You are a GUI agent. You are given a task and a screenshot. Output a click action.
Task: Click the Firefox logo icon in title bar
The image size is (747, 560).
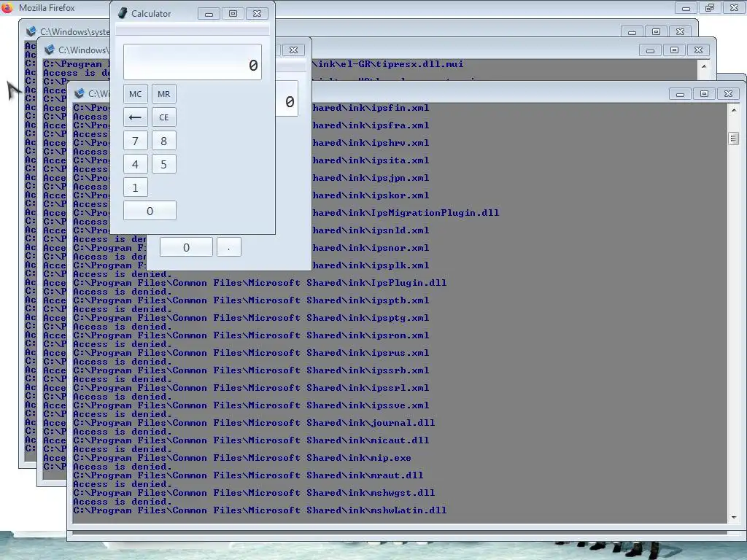[7, 7]
